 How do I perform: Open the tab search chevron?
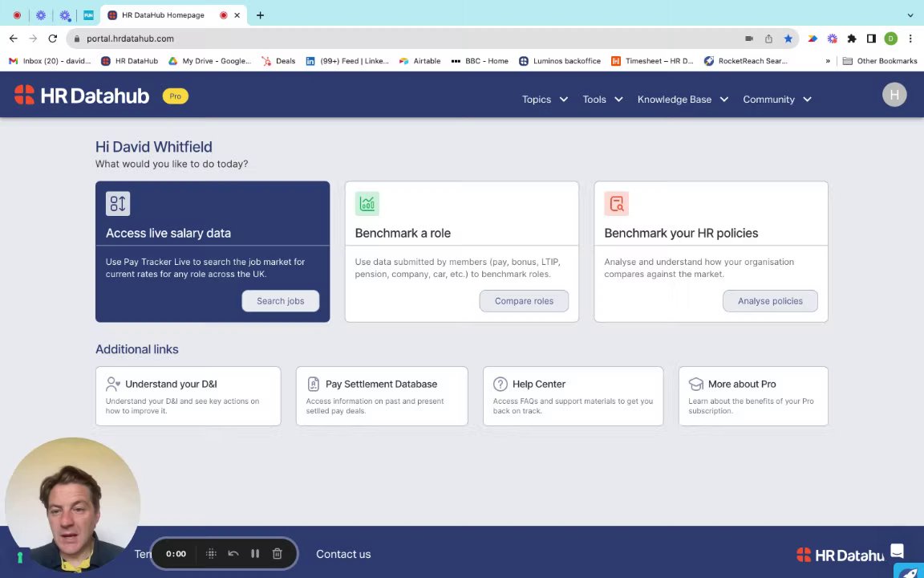click(910, 15)
